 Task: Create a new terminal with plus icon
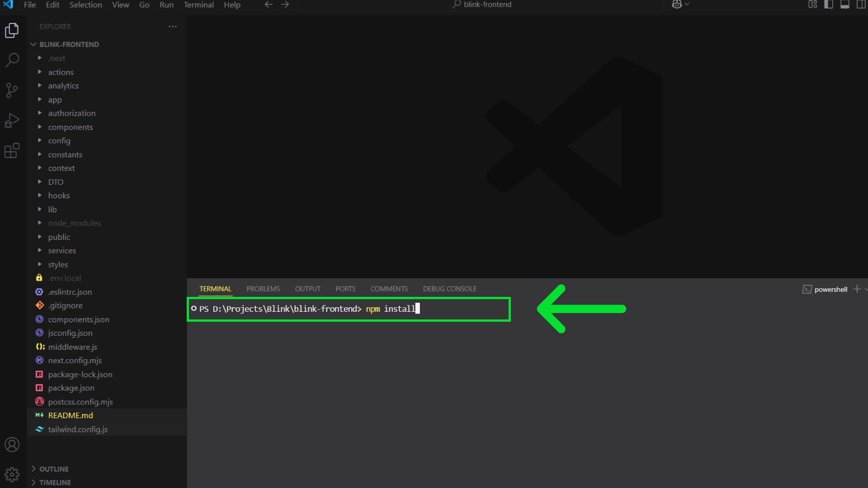pyautogui.click(x=858, y=289)
